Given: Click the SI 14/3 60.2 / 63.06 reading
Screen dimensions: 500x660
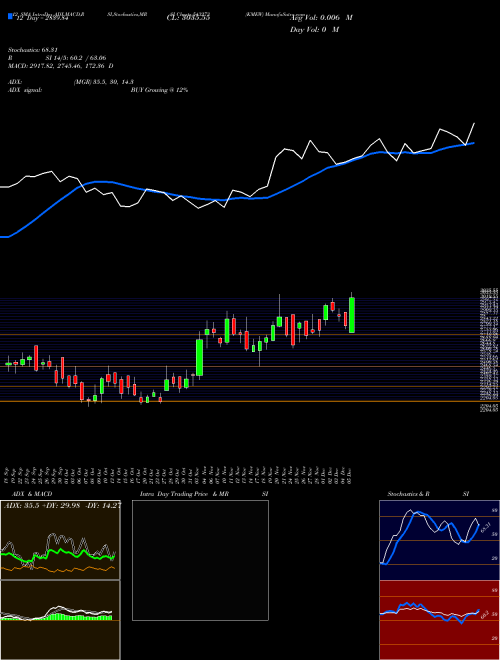Looking at the screenshot, I should 76,58.
